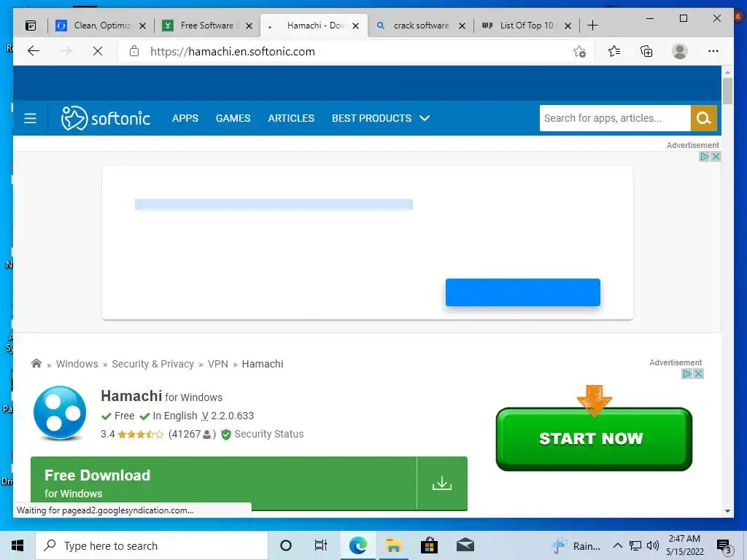Viewport: 747px width, 560px height.
Task: Close the top banner ad with its X
Action: [716, 157]
